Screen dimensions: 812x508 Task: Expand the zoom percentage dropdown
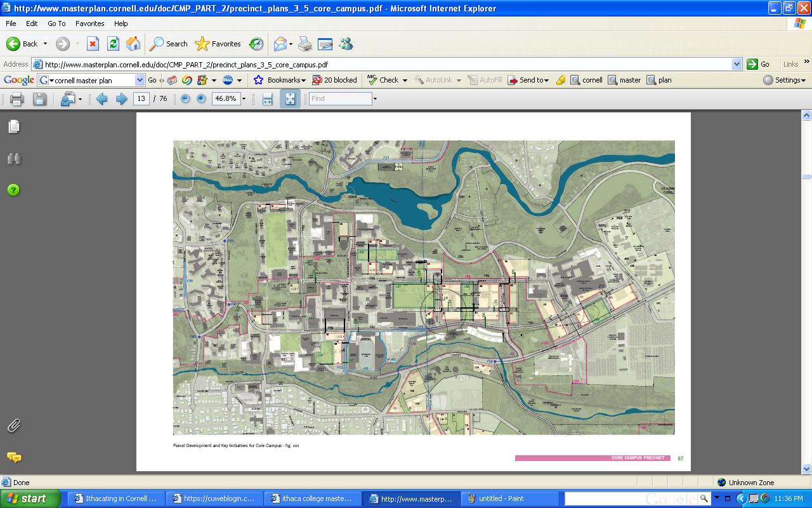(244, 99)
